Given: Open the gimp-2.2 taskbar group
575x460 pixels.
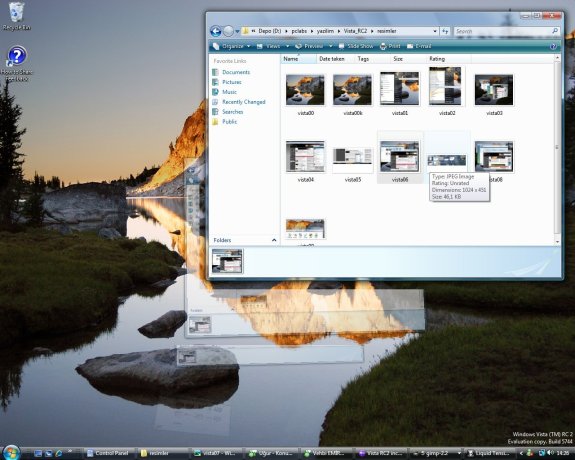Looking at the screenshot, I should click(x=435, y=454).
